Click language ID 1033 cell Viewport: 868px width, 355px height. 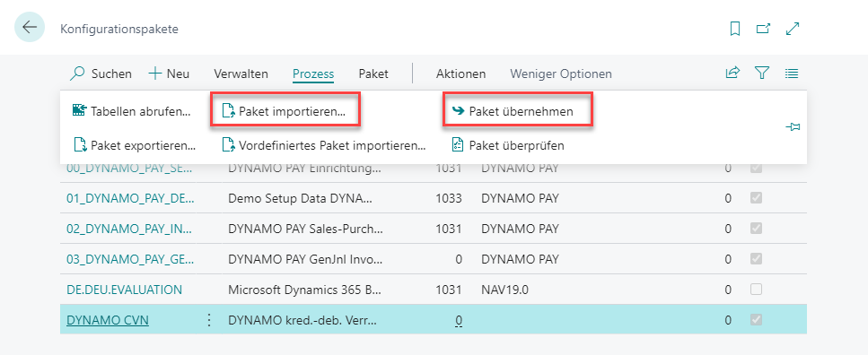tap(449, 198)
